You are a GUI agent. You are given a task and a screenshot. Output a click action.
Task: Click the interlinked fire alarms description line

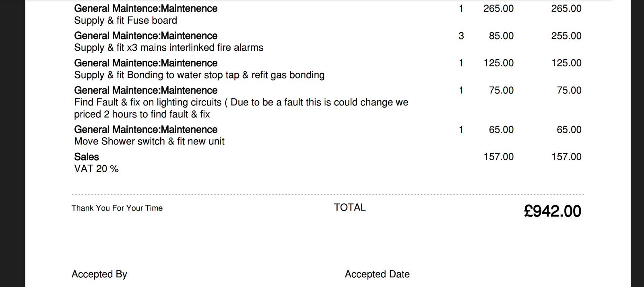point(169,47)
